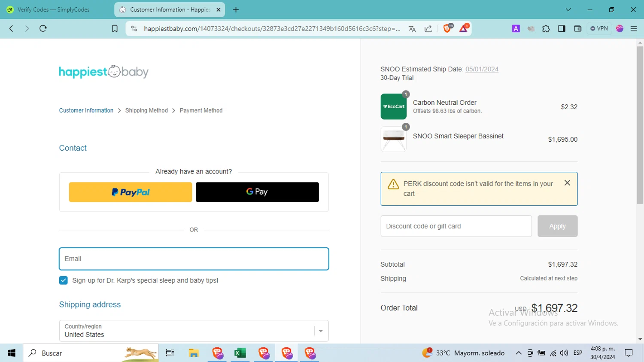The width and height of the screenshot is (644, 362).
Task: Click the address bar URL
Action: tap(272, 29)
